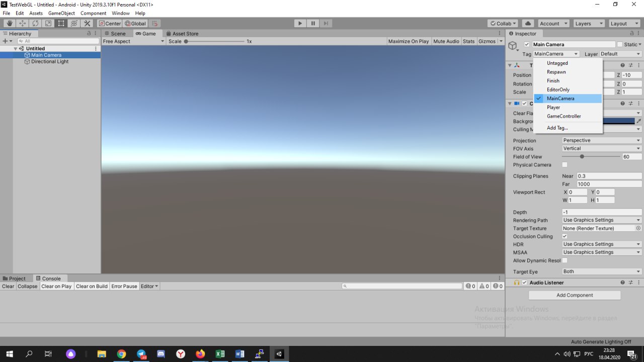The width and height of the screenshot is (644, 362).
Task: Select the Rotate tool
Action: (x=35, y=23)
